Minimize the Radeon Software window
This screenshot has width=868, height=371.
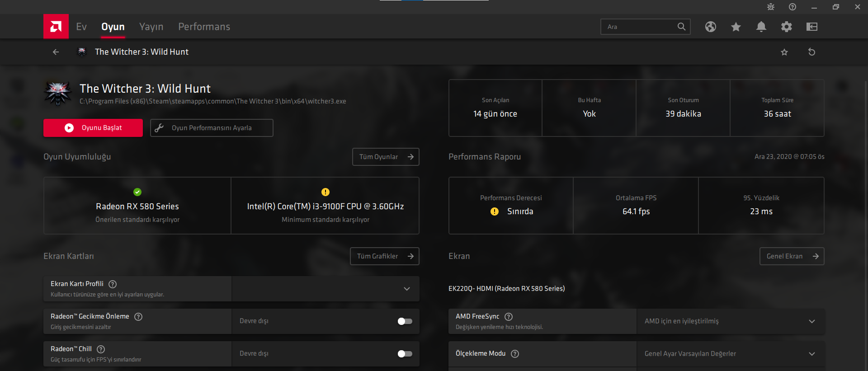814,7
